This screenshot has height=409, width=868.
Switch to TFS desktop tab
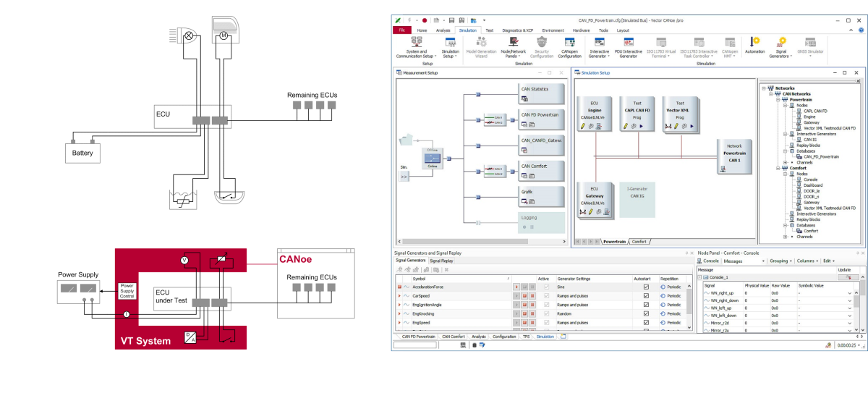click(526, 337)
